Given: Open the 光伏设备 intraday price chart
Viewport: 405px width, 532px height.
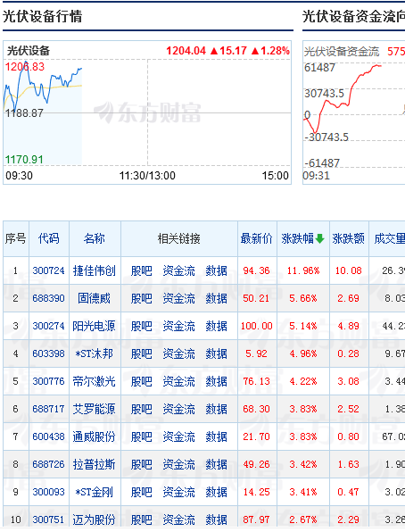Looking at the screenshot, I should (x=147, y=112).
